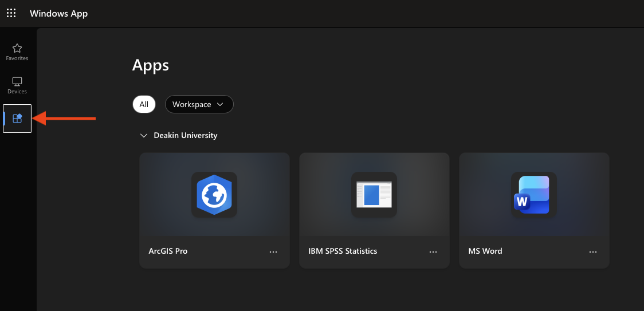Collapse the Deakin University group chevron
The height and width of the screenshot is (311, 644).
(144, 136)
